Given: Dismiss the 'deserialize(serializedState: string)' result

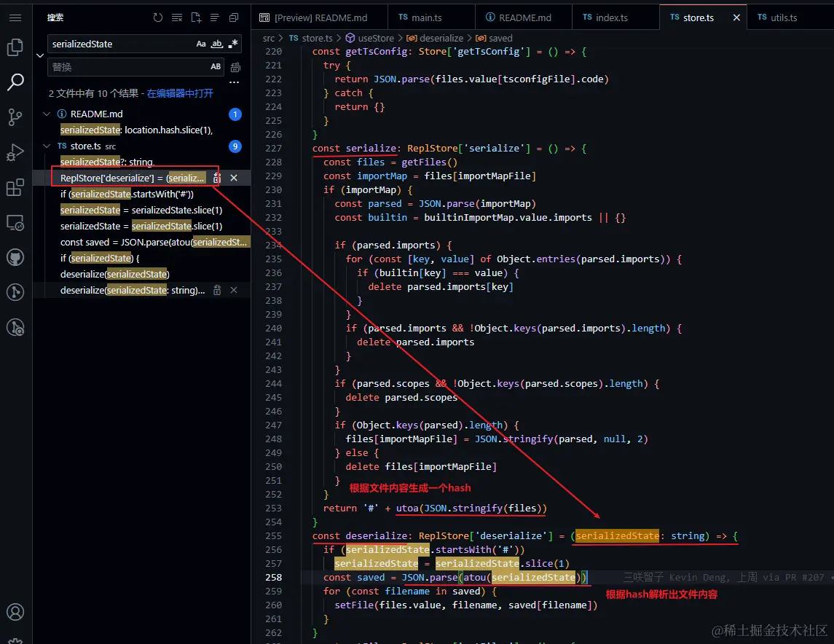Looking at the screenshot, I should tap(234, 291).
